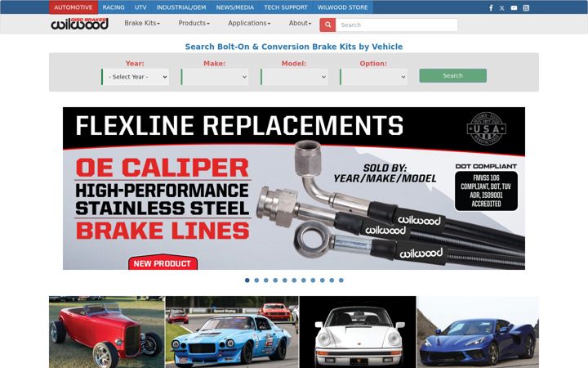The image size is (588, 368).
Task: Expand the About menu
Action: (300, 23)
